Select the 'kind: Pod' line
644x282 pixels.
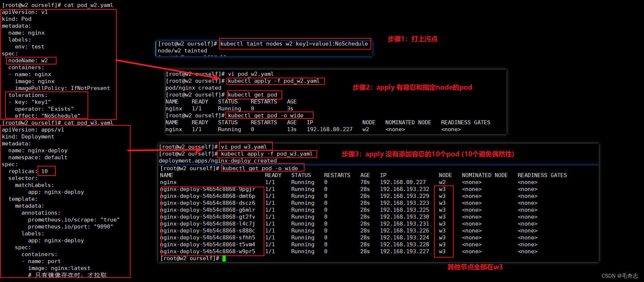[16, 19]
